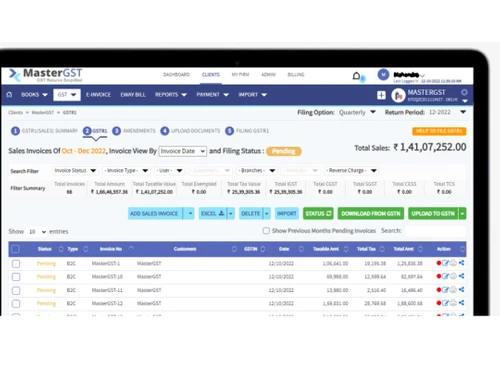The image size is (500, 375).
Task: Enable Show Previous Months Pending Invoices
Action: [x=266, y=231]
